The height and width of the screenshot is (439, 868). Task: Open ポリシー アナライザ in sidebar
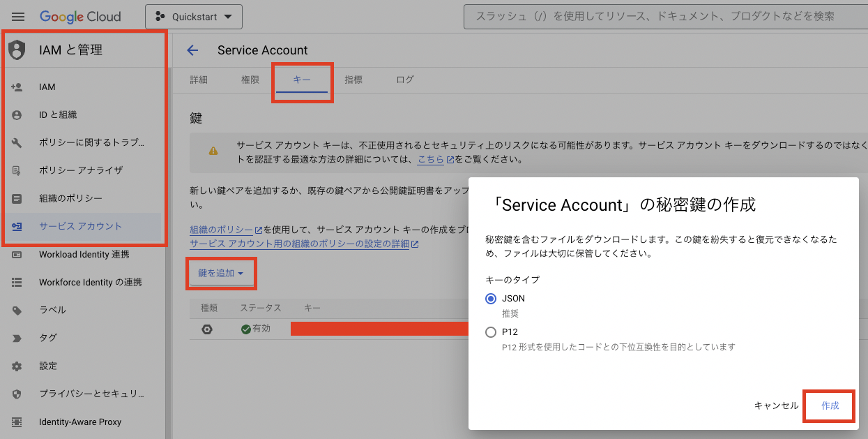82,170
